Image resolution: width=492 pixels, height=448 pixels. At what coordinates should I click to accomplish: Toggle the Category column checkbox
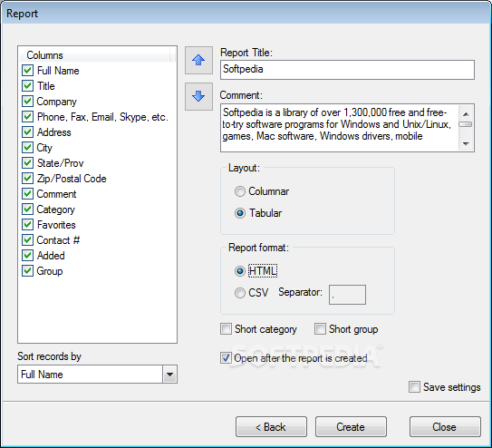[27, 209]
